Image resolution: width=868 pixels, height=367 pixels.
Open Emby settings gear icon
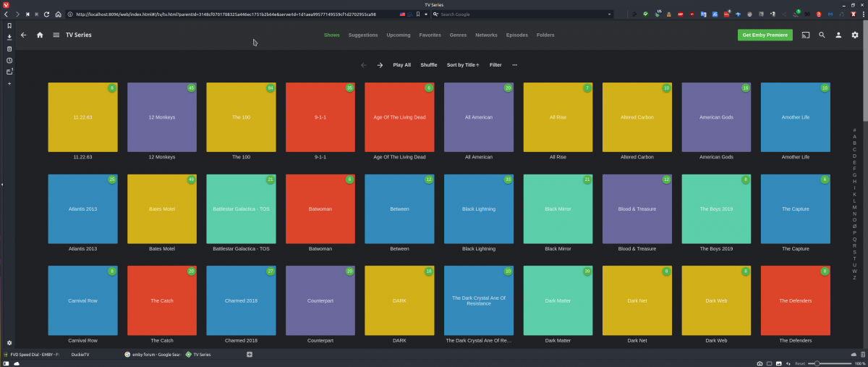[x=855, y=35]
